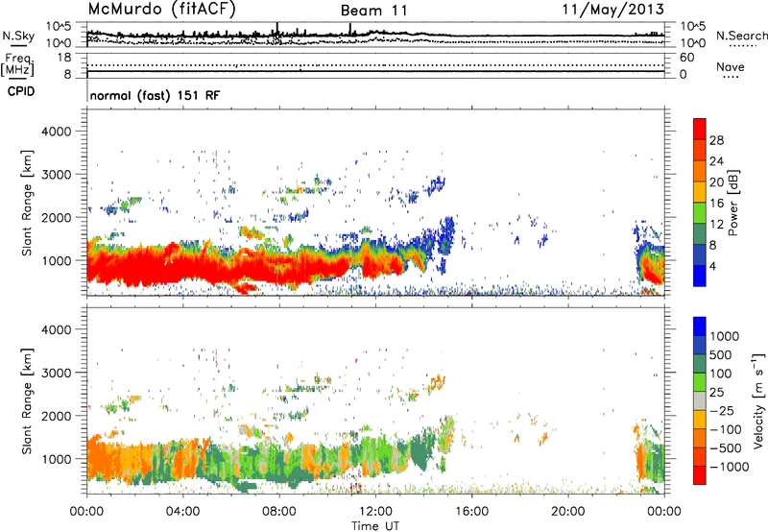
Task: Click the "20" label on the power colorbar
Action: click(x=716, y=182)
